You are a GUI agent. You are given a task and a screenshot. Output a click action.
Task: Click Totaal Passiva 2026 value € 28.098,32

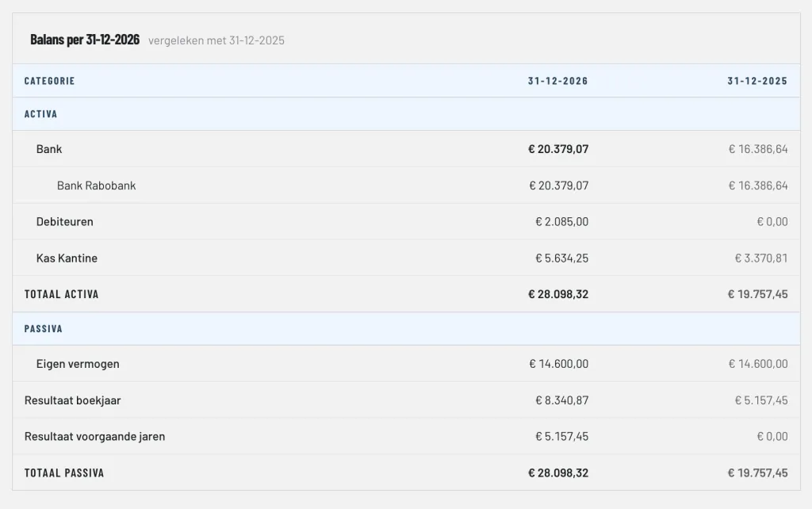click(x=558, y=473)
